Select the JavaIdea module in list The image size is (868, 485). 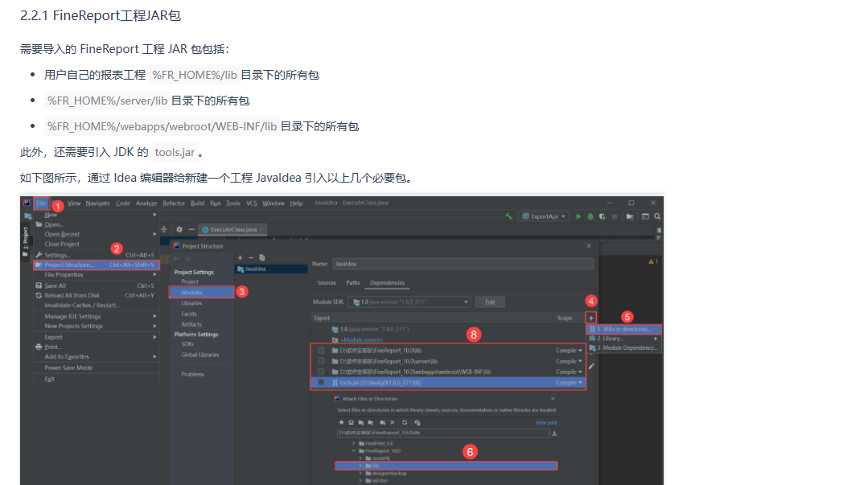point(271,269)
